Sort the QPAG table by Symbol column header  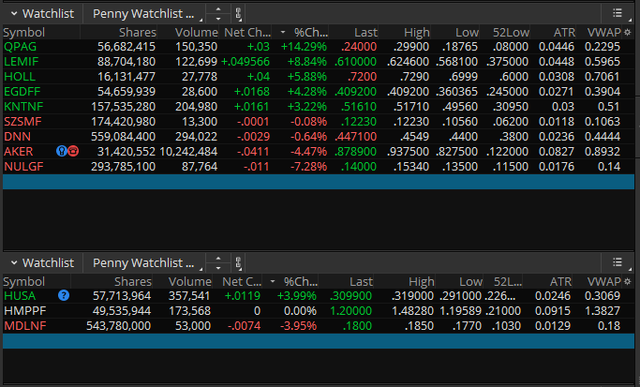[x=24, y=32]
